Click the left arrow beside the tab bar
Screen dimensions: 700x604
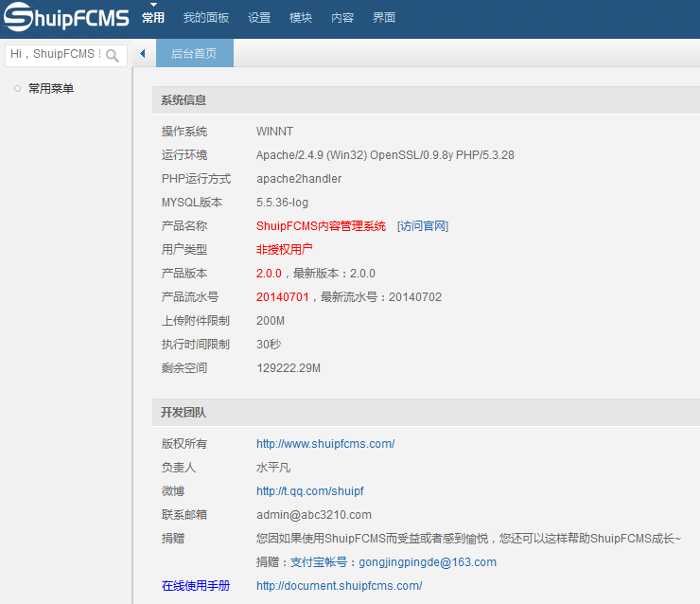142,54
